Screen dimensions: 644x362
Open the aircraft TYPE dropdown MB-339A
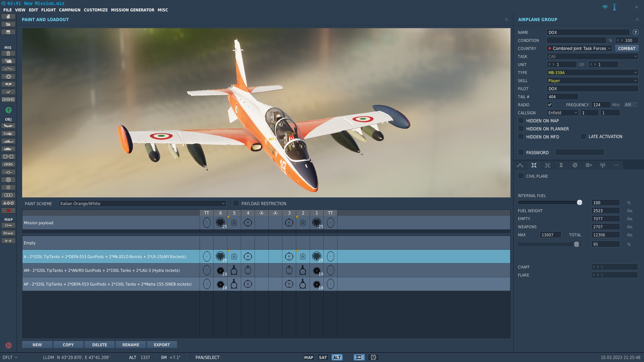coord(592,73)
